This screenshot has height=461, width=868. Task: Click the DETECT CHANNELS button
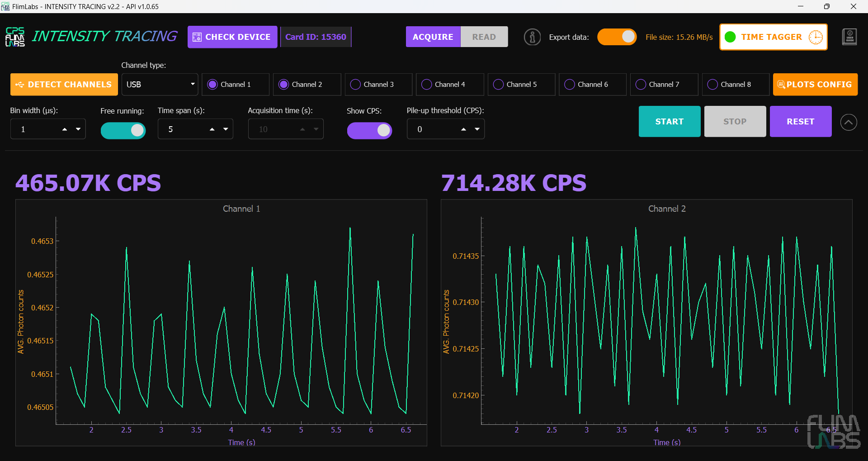pos(64,85)
